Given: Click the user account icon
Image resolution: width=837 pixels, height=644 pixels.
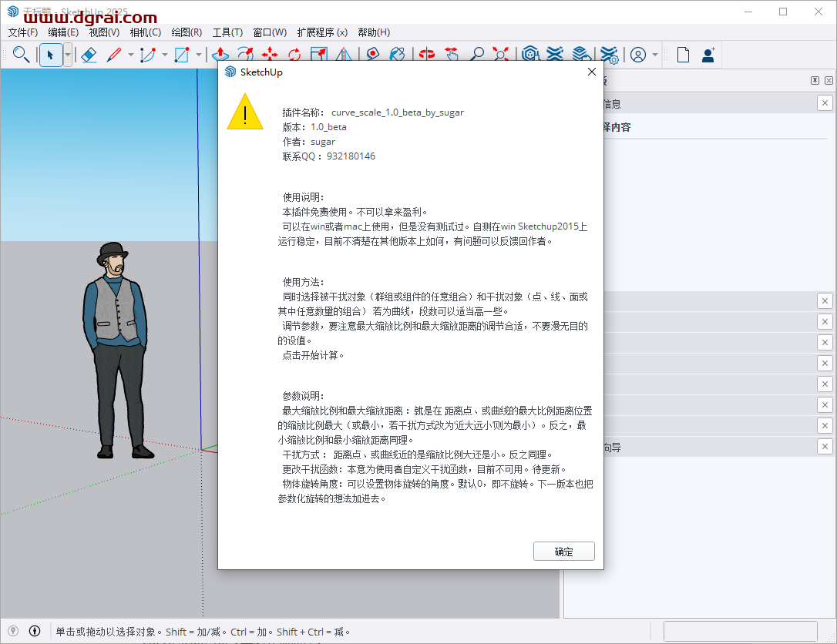Looking at the screenshot, I should (638, 55).
